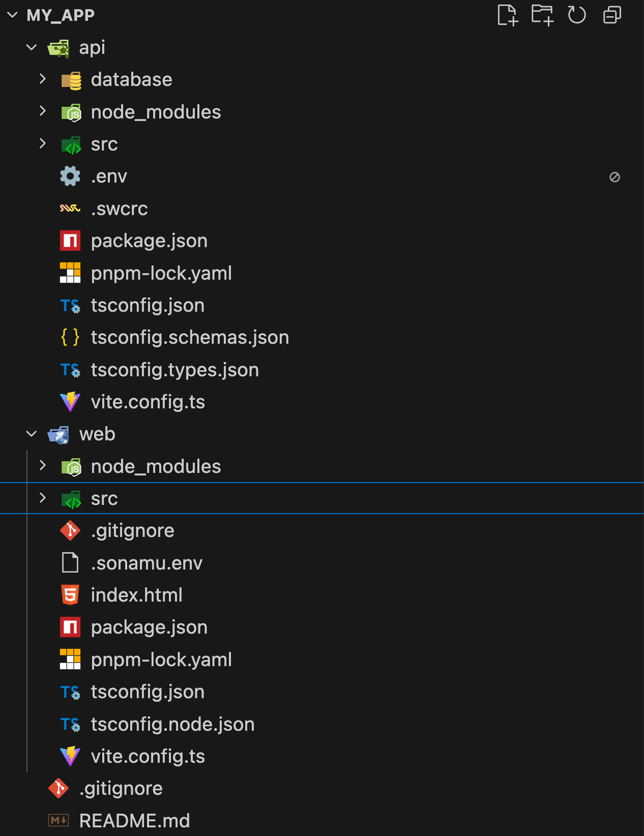The height and width of the screenshot is (836, 644).
Task: Click api package.json npm icon
Action: coord(70,241)
